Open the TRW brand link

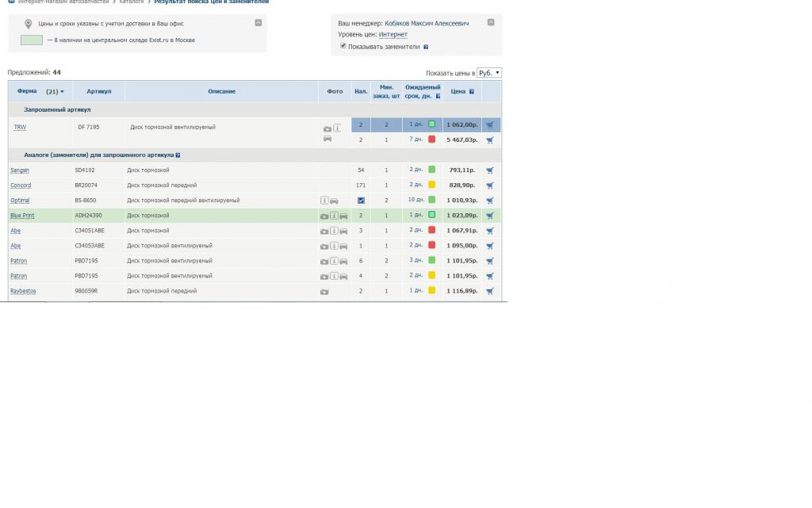pyautogui.click(x=20, y=128)
